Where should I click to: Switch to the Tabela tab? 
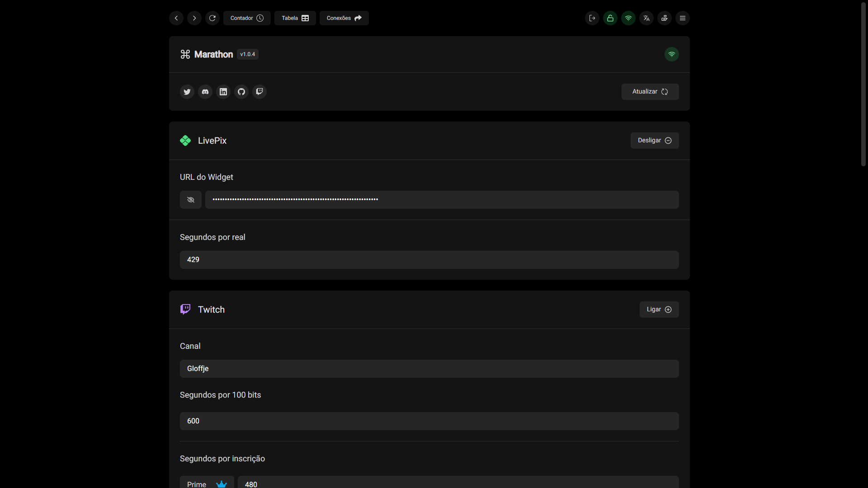point(295,18)
